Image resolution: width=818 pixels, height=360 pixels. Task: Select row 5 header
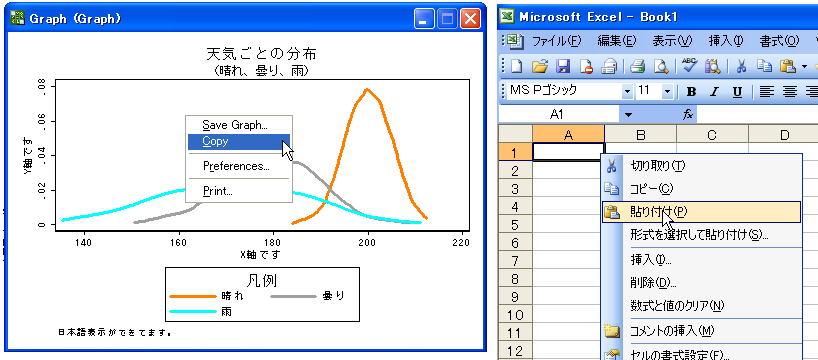tap(515, 224)
